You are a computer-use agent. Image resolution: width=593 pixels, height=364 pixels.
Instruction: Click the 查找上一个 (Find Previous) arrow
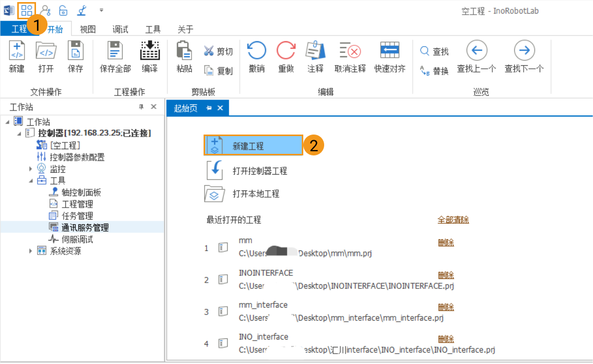476,51
